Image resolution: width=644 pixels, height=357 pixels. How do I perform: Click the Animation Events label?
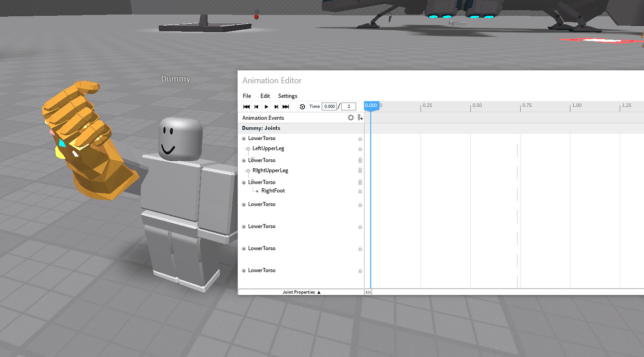pyautogui.click(x=263, y=118)
